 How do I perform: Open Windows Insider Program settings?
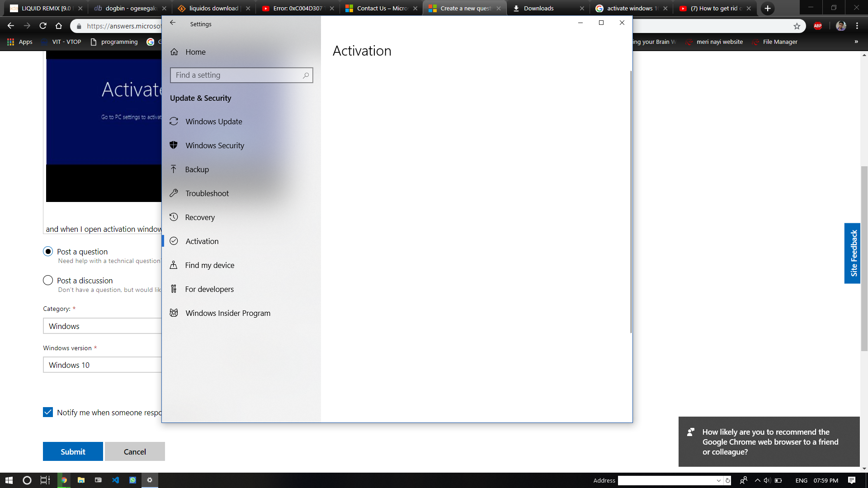228,313
